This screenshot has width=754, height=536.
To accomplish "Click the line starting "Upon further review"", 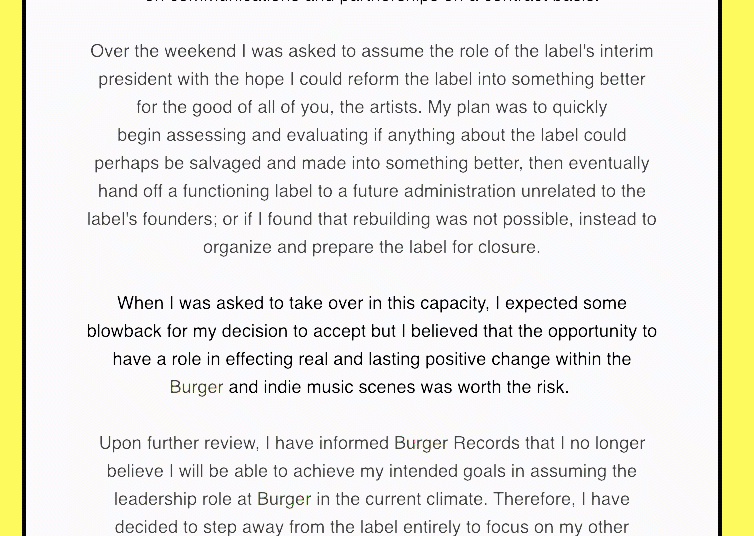I will pyautogui.click(x=371, y=443).
